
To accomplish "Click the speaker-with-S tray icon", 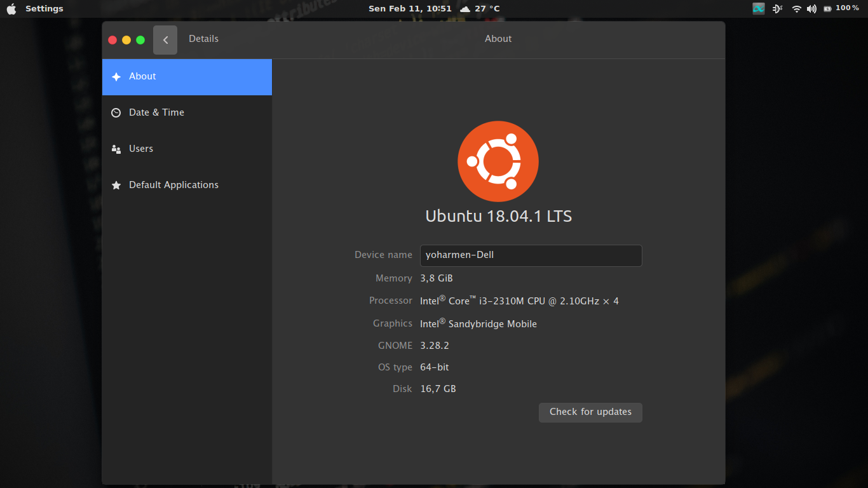I will point(778,9).
